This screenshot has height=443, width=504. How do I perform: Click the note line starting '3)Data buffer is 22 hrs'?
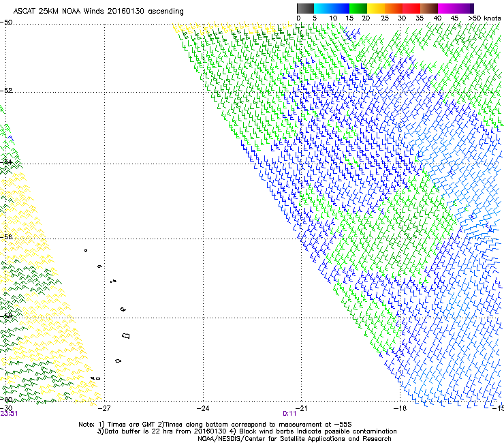coord(247,431)
